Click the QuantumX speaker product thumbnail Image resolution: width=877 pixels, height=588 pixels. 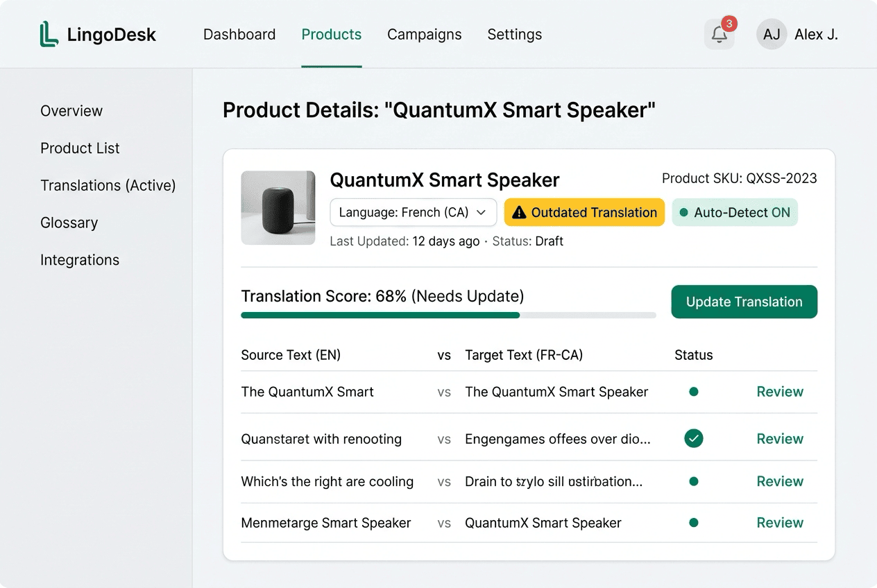pyautogui.click(x=278, y=207)
